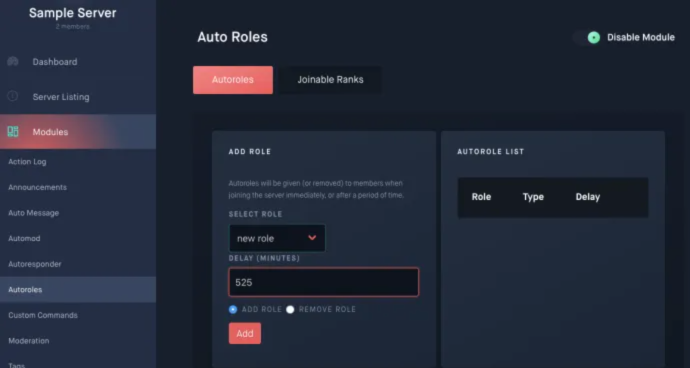
Task: Click the Delay minutes input field
Action: (323, 282)
